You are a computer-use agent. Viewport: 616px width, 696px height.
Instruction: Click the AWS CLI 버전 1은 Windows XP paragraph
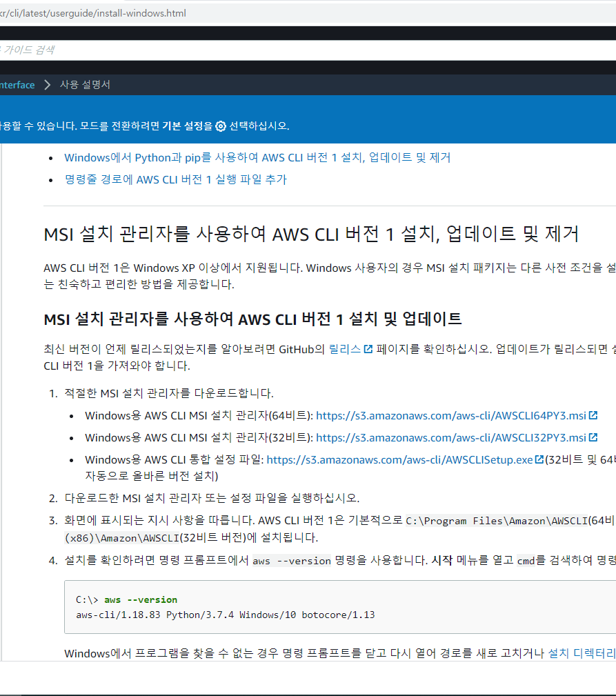(330, 276)
